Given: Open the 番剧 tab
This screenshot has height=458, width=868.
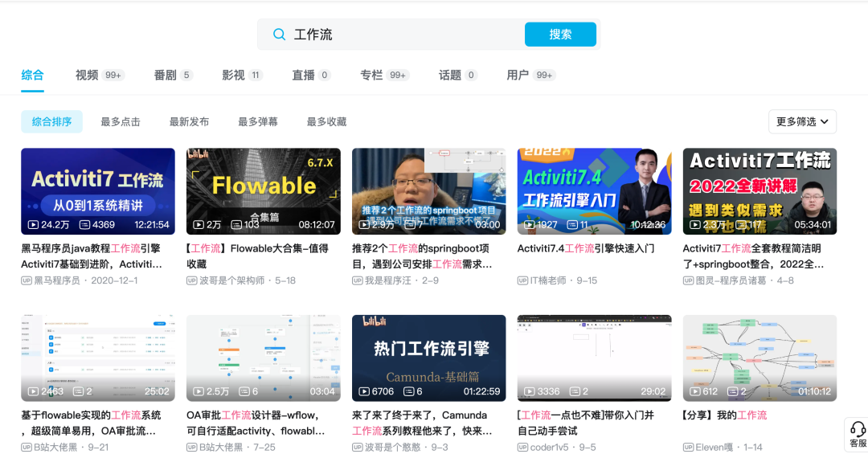Looking at the screenshot, I should [174, 76].
